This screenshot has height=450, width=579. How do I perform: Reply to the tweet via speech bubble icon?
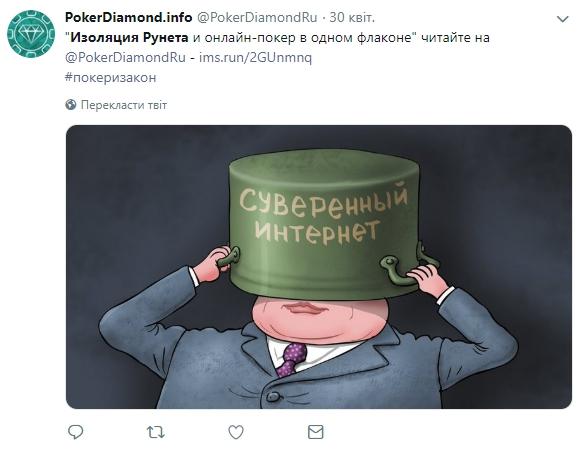pyautogui.click(x=76, y=432)
